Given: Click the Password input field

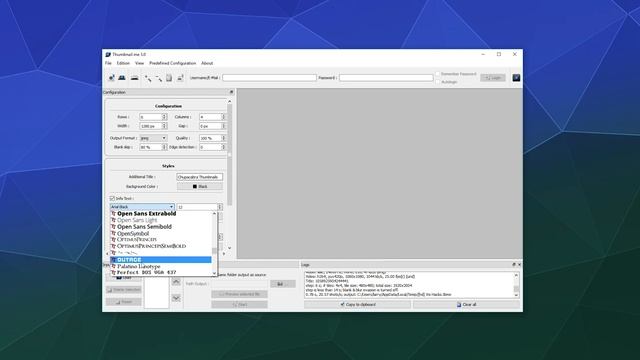Looking at the screenshot, I should coord(386,78).
